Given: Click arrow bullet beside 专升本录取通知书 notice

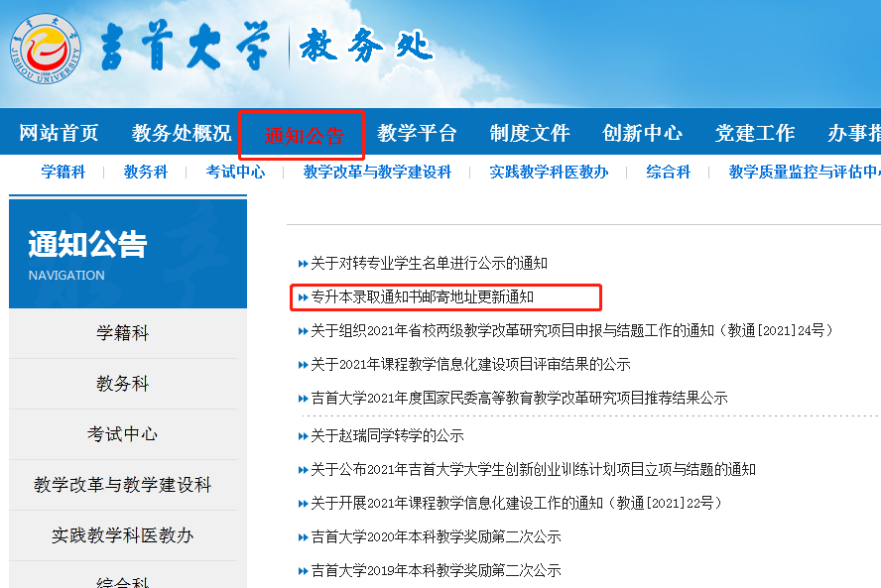Looking at the screenshot, I should click(303, 297).
